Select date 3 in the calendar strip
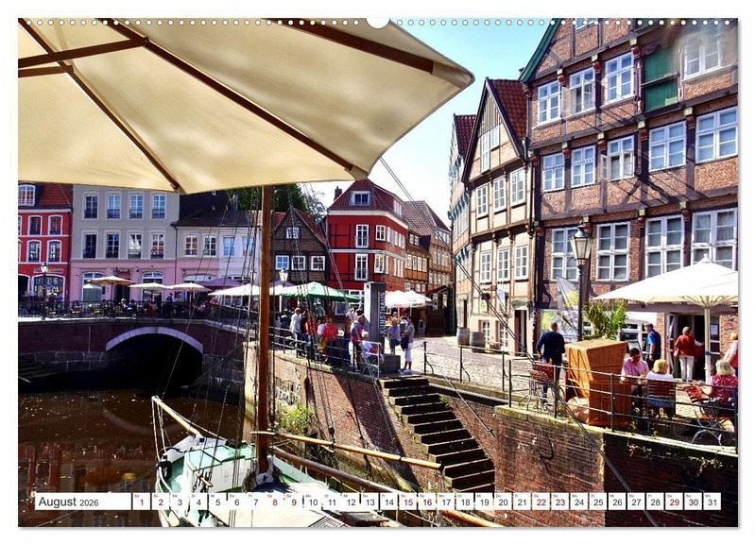This screenshot has width=756, height=545. click(180, 502)
